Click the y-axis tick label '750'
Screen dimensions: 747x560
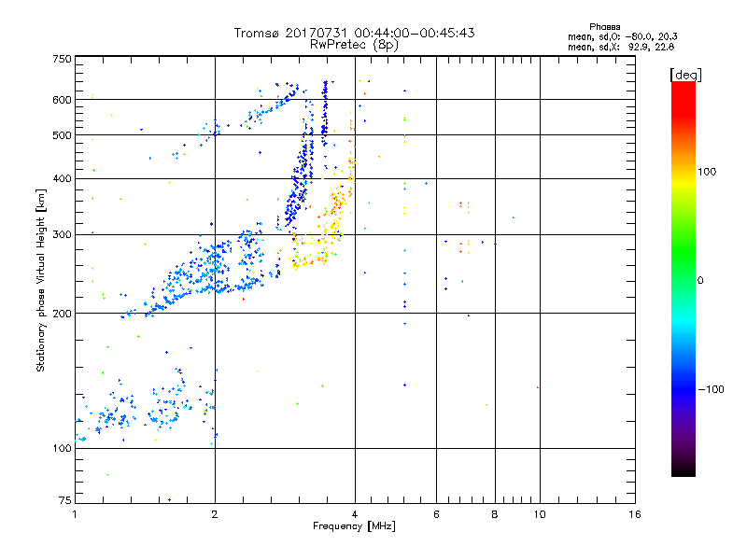tap(62, 59)
